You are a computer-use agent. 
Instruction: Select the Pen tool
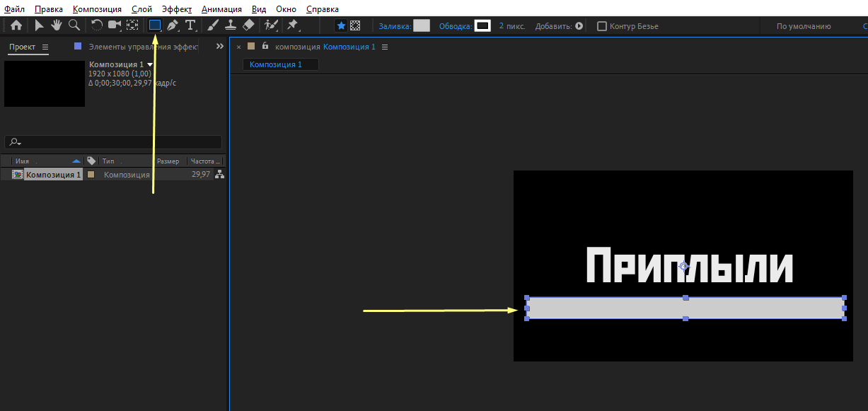point(172,25)
